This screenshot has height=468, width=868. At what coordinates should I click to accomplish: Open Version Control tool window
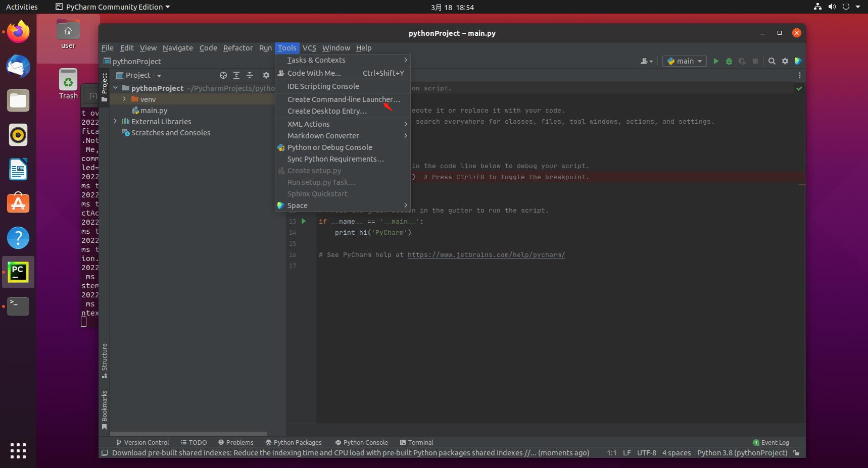(x=142, y=442)
